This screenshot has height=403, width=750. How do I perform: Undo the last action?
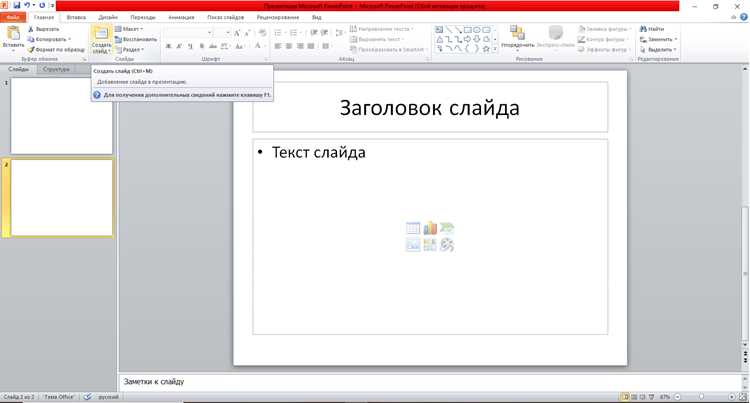(27, 5)
